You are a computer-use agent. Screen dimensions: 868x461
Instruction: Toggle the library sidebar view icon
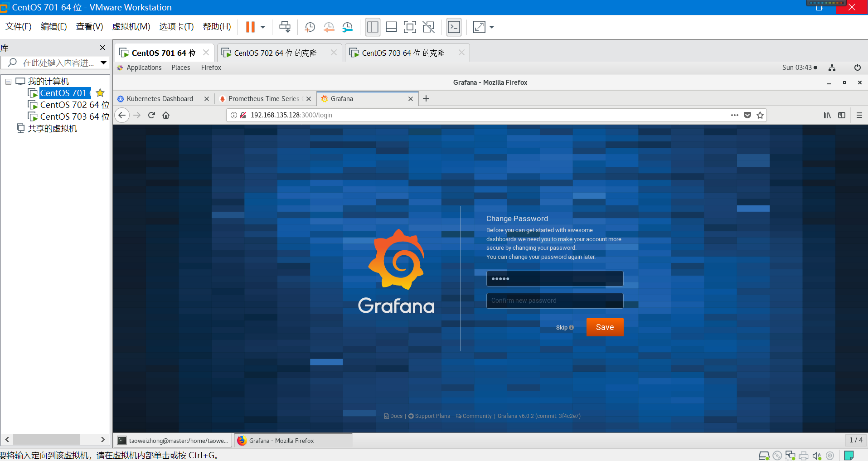[373, 27]
